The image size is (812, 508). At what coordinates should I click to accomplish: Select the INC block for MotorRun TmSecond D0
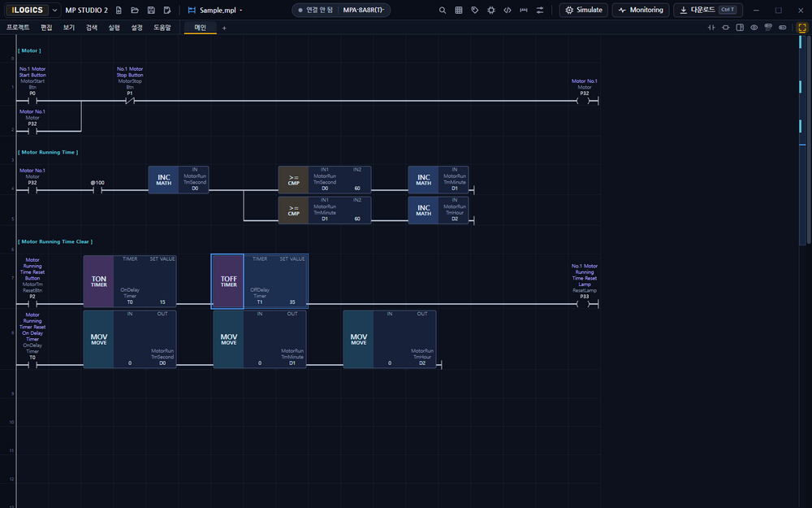point(179,180)
